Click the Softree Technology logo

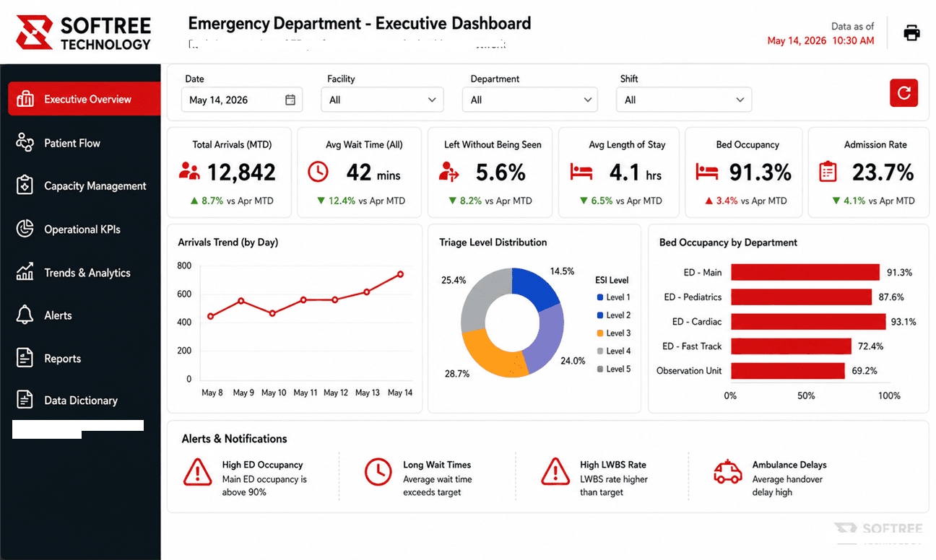(84, 33)
